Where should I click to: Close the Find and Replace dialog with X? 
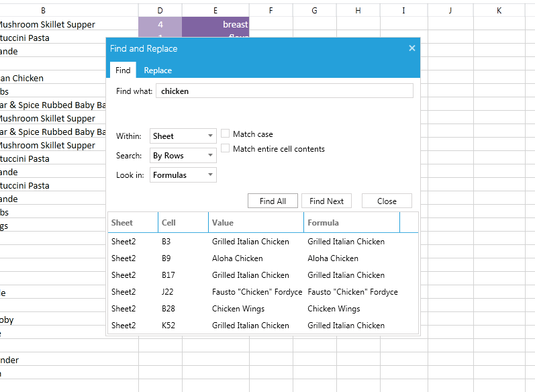(x=412, y=48)
